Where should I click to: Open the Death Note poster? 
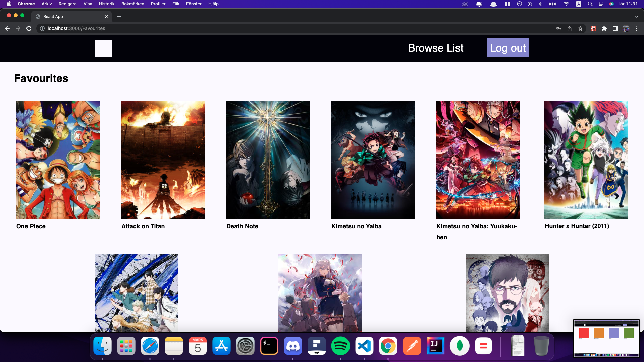[268, 160]
